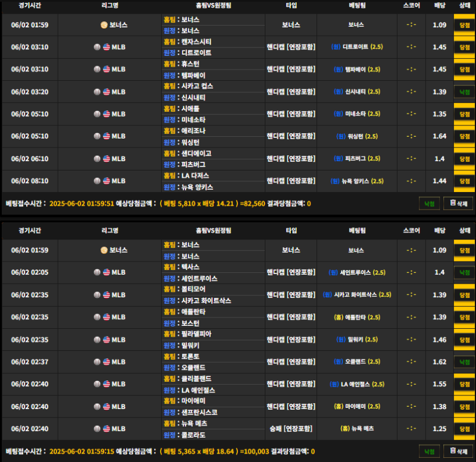Image resolution: width=476 pixels, height=462 pixels.
Task: Click the baseball icon in the 애리조나 row
Action: tap(97, 136)
